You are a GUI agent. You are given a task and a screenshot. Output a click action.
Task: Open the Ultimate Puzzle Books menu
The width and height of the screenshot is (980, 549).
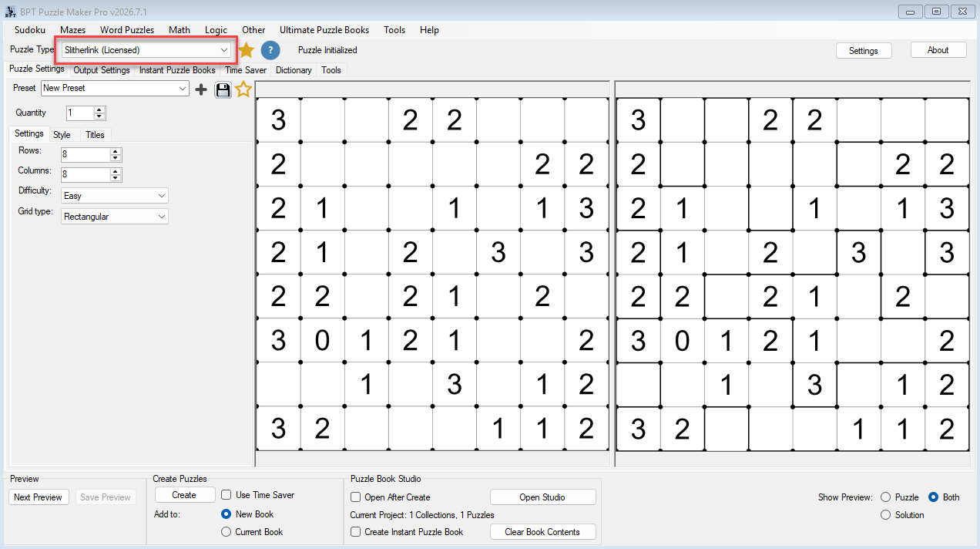(324, 30)
